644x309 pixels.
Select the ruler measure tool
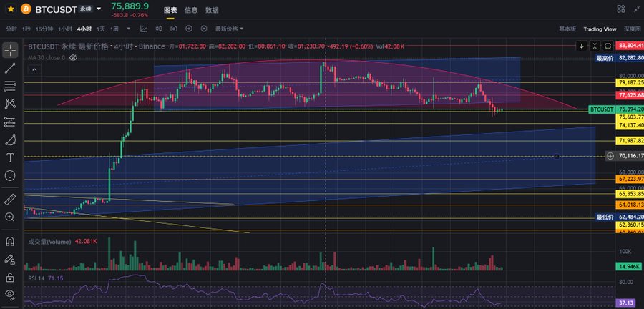(x=10, y=200)
